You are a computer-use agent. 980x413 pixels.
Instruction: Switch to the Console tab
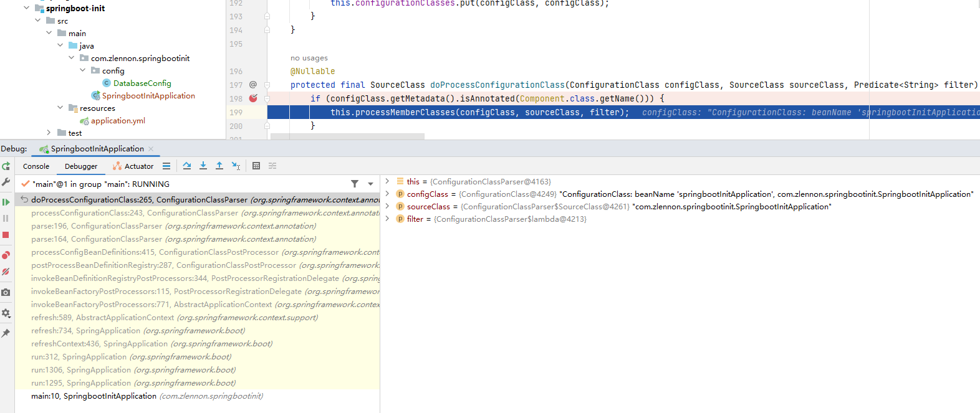click(36, 166)
